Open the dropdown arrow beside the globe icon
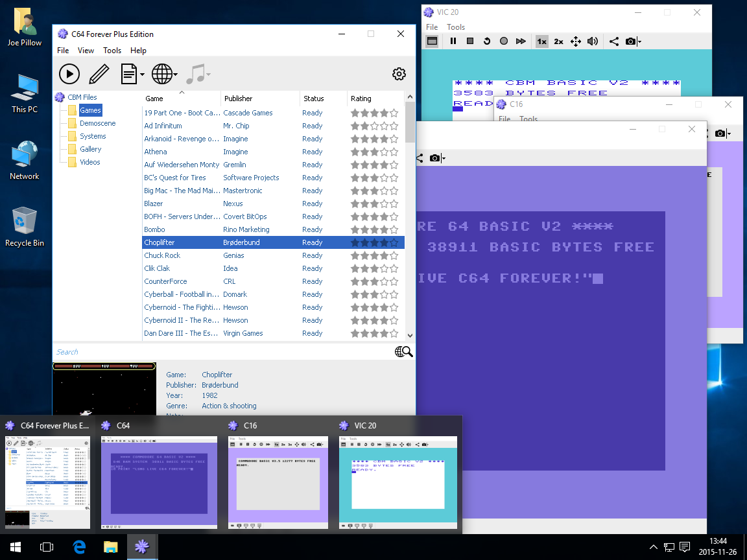Viewport: 747px width, 560px height. [175, 75]
